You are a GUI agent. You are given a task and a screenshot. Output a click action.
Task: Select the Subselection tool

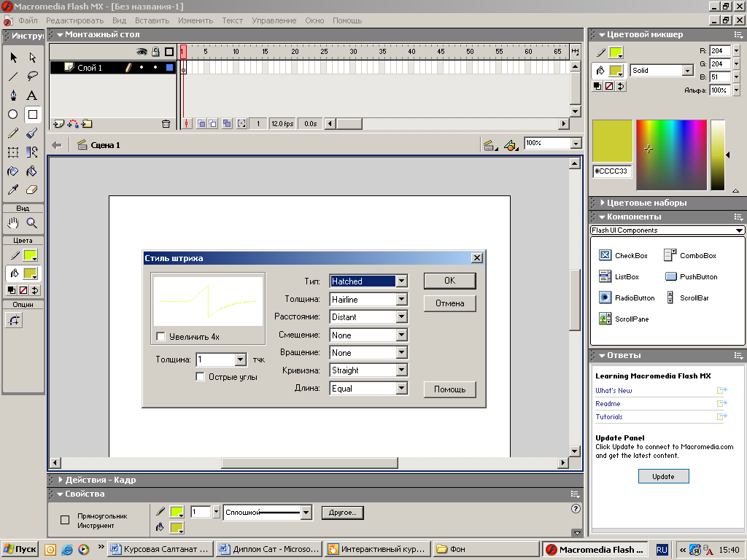[x=32, y=58]
